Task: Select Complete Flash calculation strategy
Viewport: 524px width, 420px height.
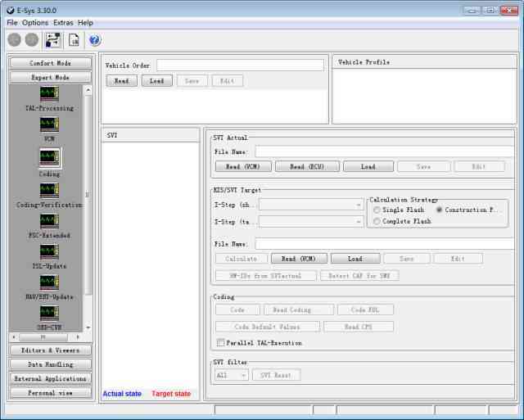Action: coord(377,221)
